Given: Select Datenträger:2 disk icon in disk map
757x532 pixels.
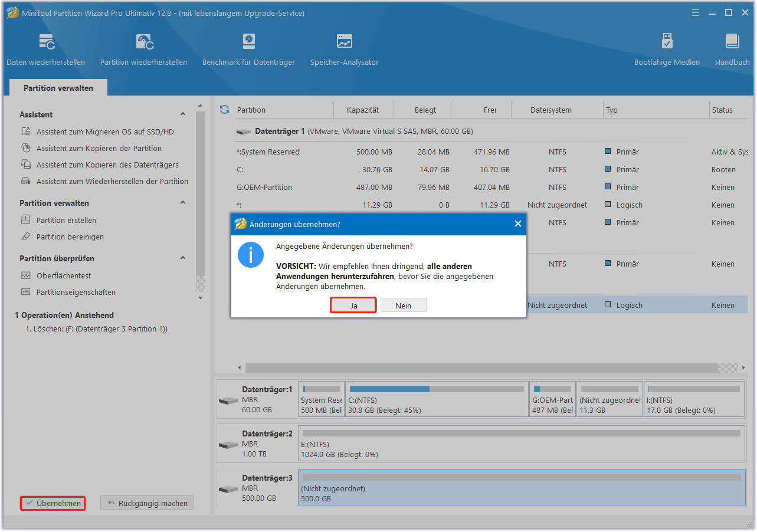Looking at the screenshot, I should pyautogui.click(x=228, y=445).
